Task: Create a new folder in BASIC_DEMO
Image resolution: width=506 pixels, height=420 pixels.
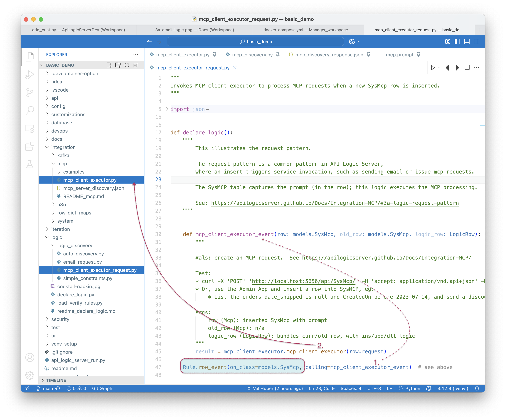Action: (x=118, y=65)
